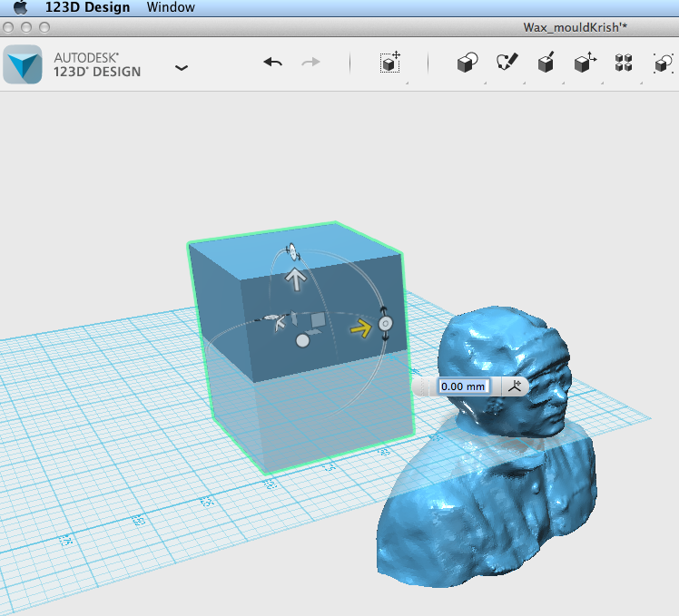Open the Primitives tool icon
The height and width of the screenshot is (616, 679).
[467, 63]
